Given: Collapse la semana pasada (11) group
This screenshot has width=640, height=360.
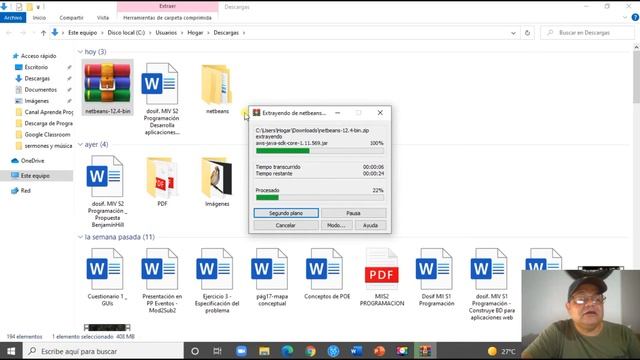Looking at the screenshot, I should [80, 237].
